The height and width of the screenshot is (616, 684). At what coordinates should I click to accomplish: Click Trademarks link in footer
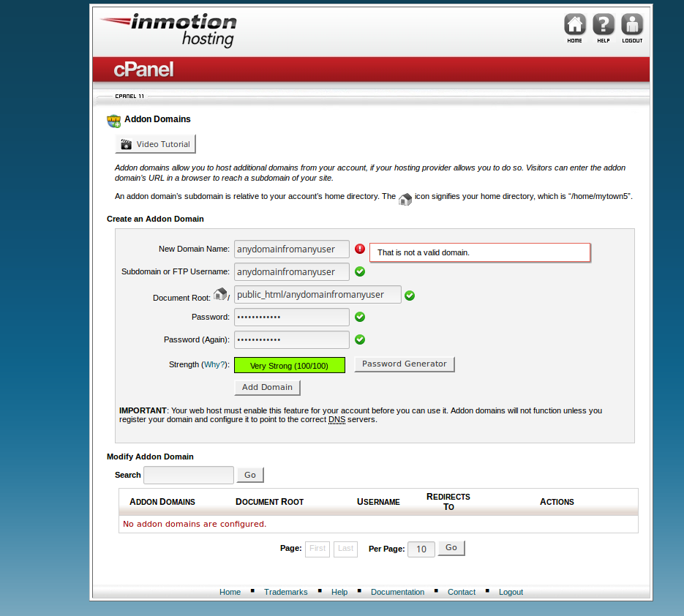pyautogui.click(x=285, y=592)
